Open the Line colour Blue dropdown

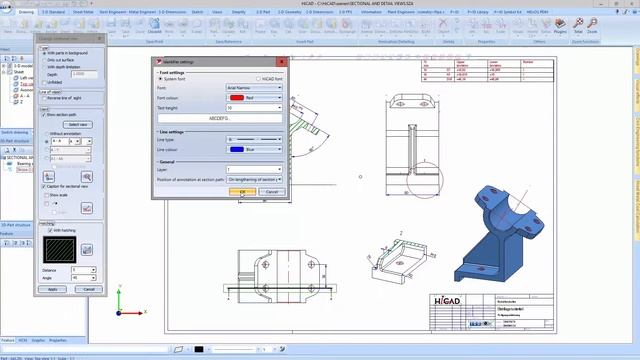click(x=254, y=149)
